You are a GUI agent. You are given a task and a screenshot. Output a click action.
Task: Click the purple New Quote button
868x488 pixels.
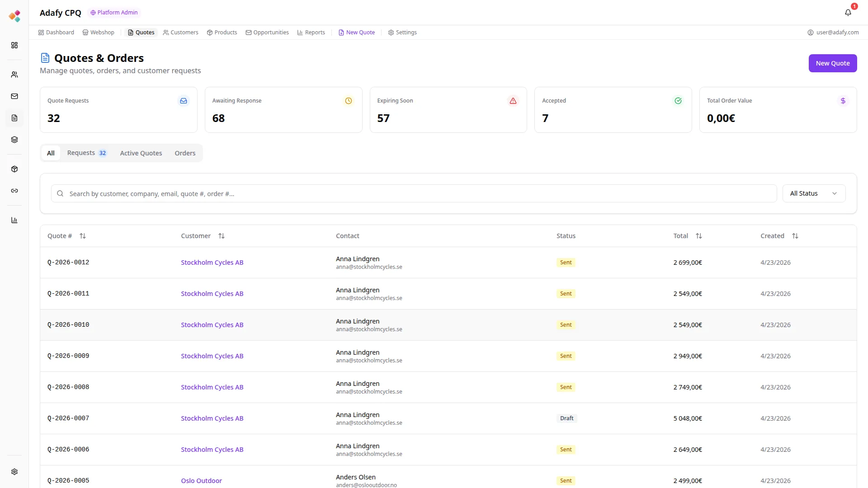(x=832, y=63)
